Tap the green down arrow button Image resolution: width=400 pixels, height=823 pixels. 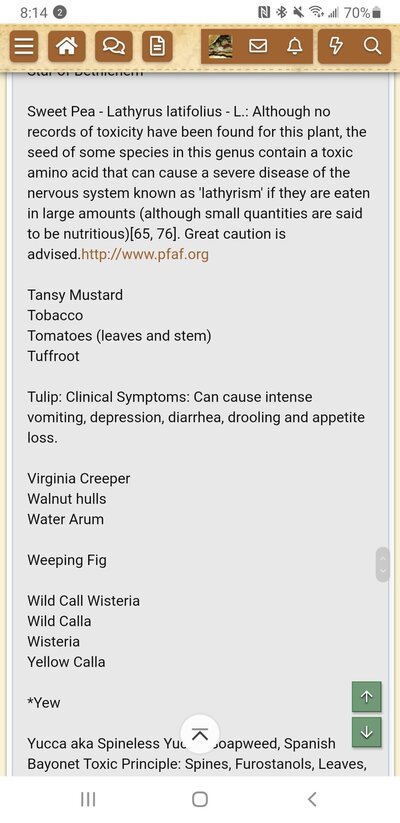(x=366, y=732)
